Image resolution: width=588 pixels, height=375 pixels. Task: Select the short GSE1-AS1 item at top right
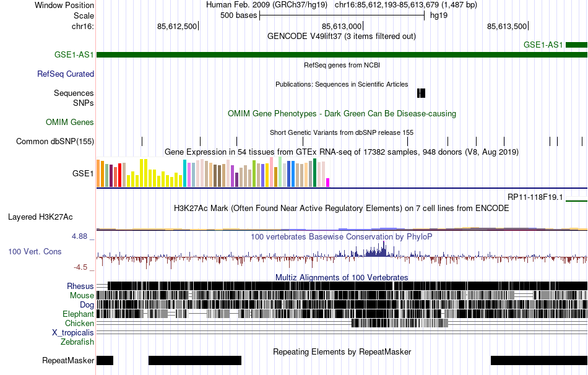click(x=576, y=45)
